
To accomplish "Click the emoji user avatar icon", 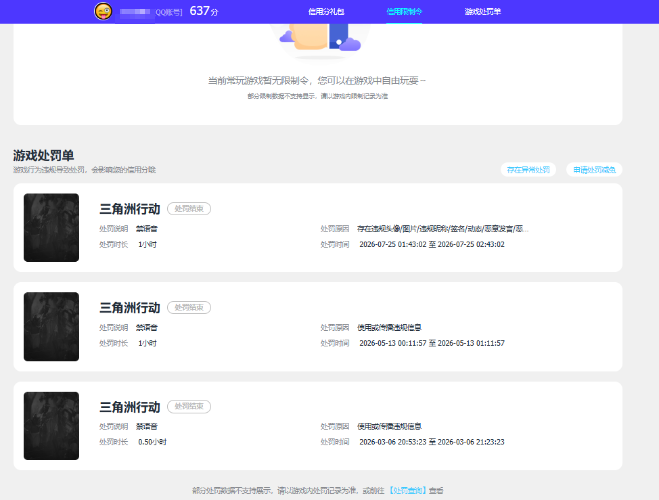I will 103,11.
